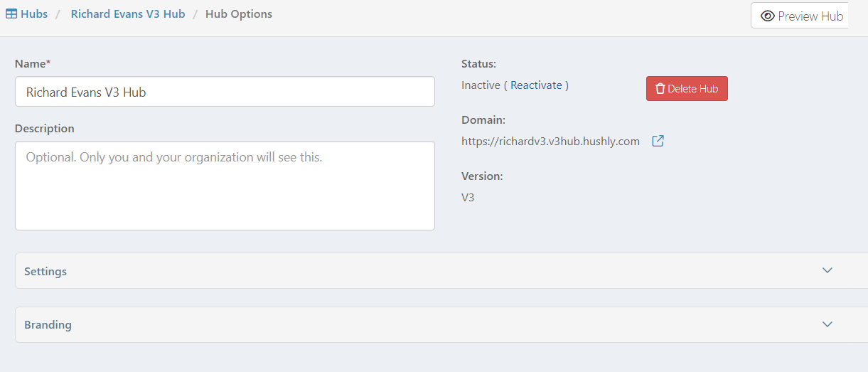Focus the Name input field

point(225,92)
